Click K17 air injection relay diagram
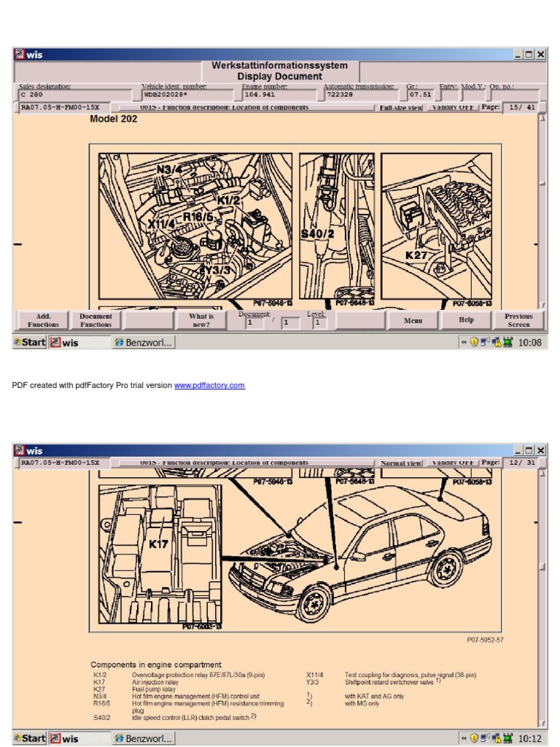 [160, 554]
